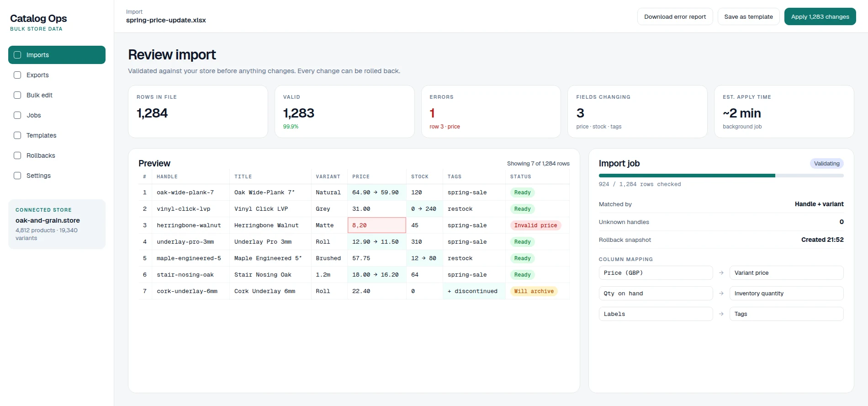Click the Variant price target field
868x406 pixels.
click(786, 273)
